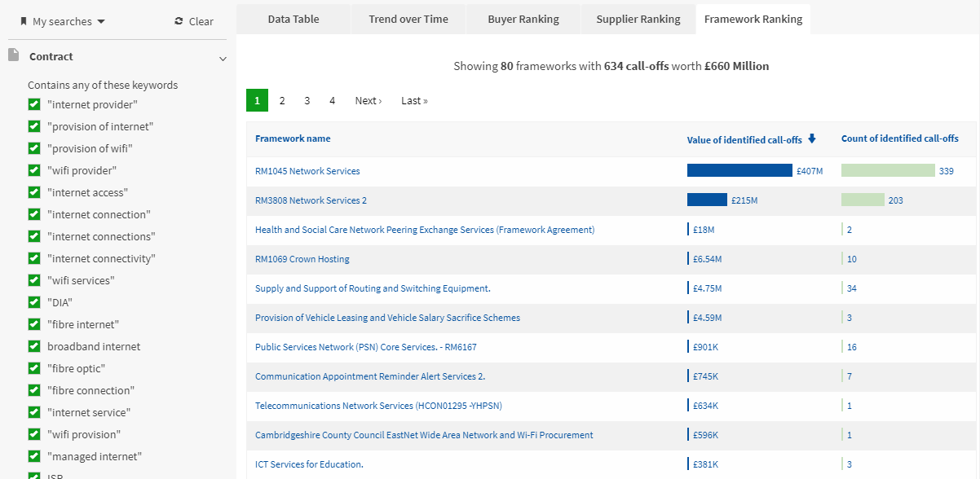The width and height of the screenshot is (980, 479).
Task: Collapse the Contract filter section
Action: click(x=223, y=58)
